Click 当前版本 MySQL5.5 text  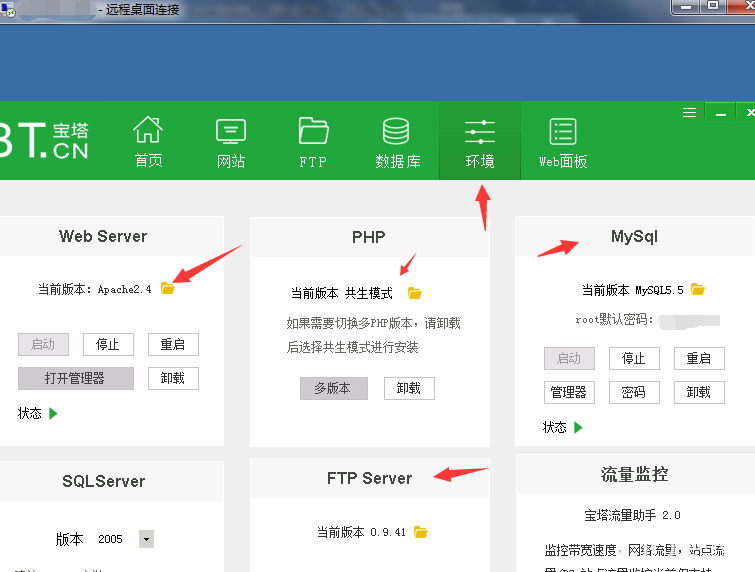pos(632,290)
